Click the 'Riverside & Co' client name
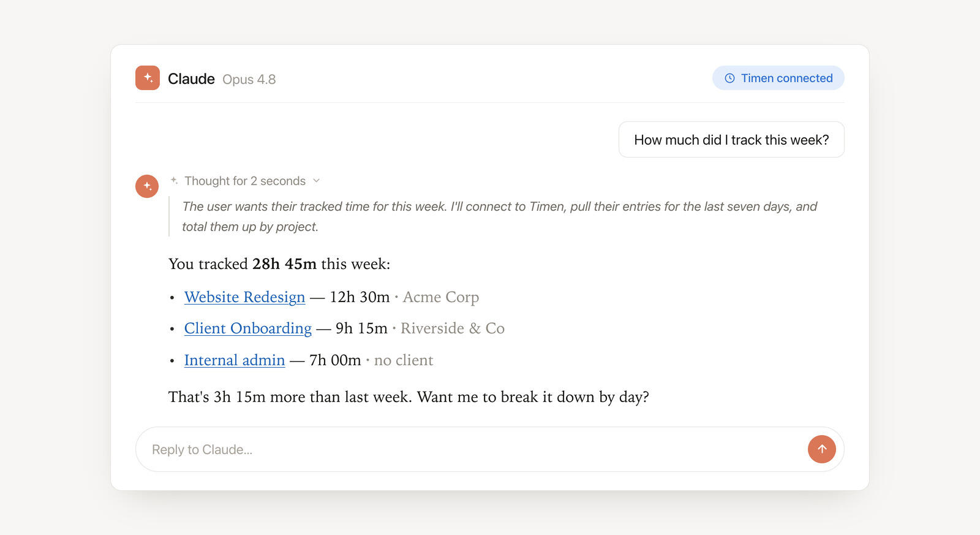Screen dimensions: 980x535 point(453,328)
